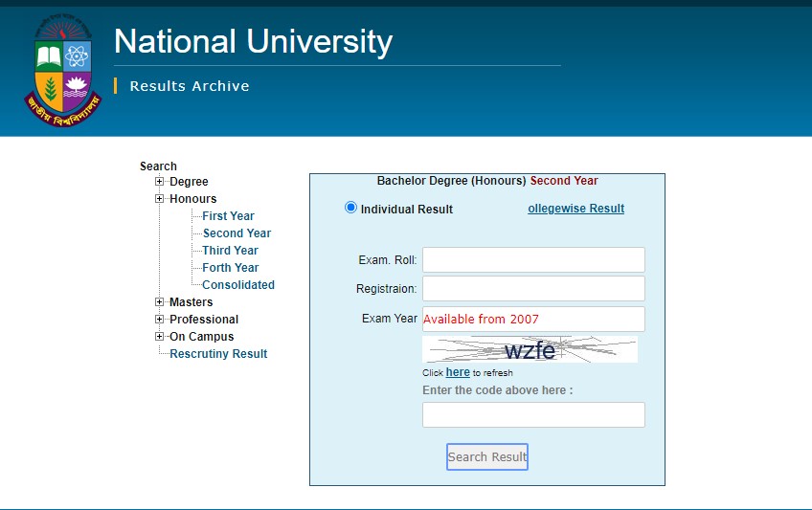The image size is (812, 510).
Task: Select the Individual Result radio button
Action: 350,208
